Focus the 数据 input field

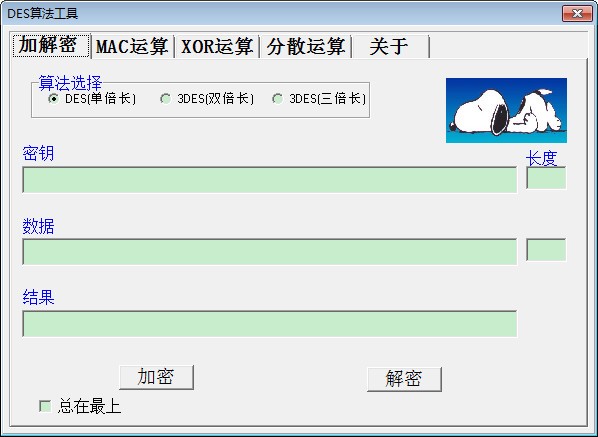click(270, 252)
